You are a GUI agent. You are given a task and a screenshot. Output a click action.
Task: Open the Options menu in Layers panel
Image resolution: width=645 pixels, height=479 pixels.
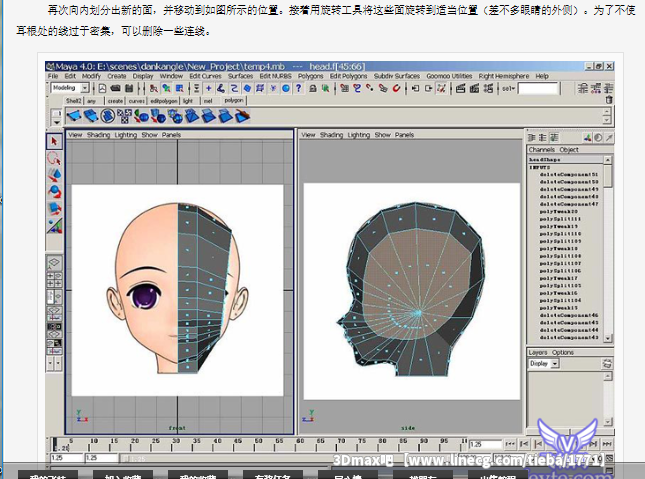(x=563, y=353)
